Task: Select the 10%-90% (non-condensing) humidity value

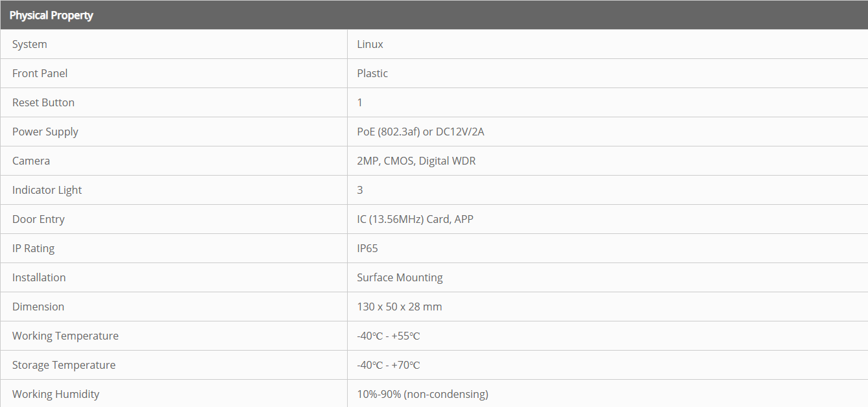Action: click(422, 394)
